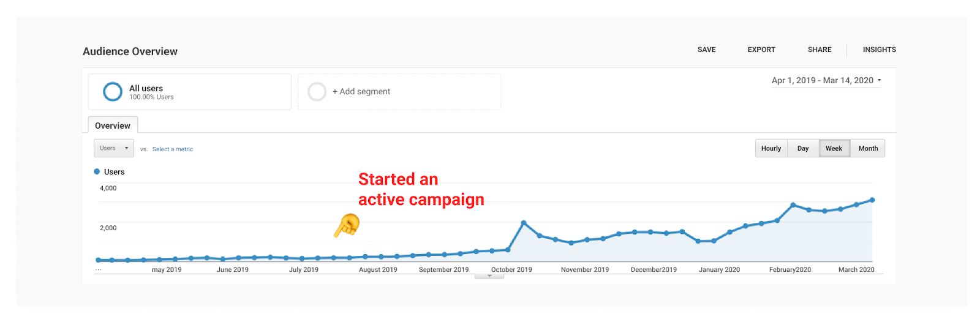
Task: Click SAVE in the report header
Action: point(706,50)
